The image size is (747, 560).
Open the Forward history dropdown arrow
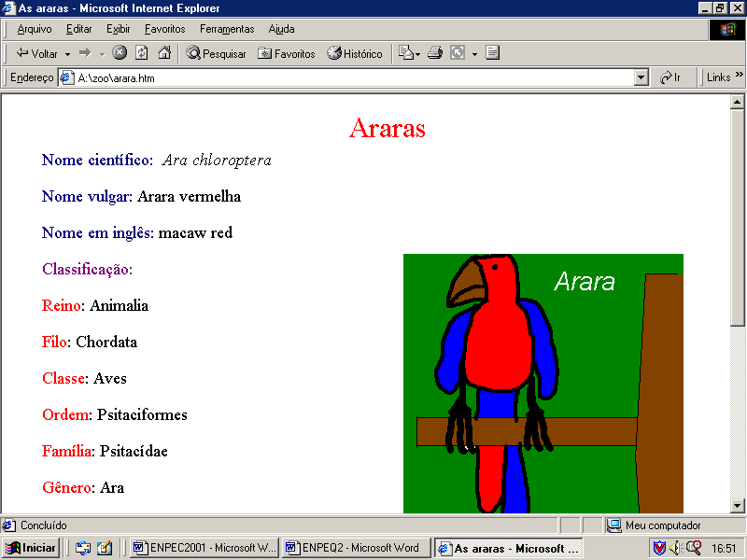tap(102, 54)
